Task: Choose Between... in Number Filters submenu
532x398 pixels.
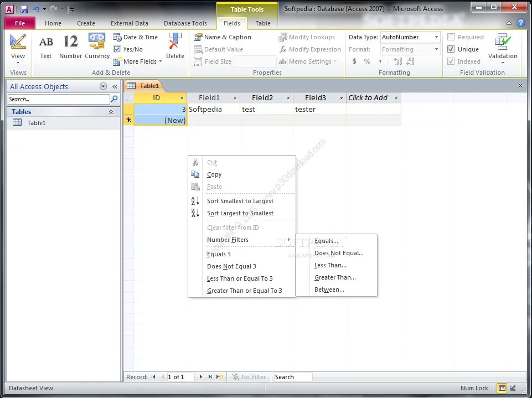Action: pyautogui.click(x=329, y=290)
